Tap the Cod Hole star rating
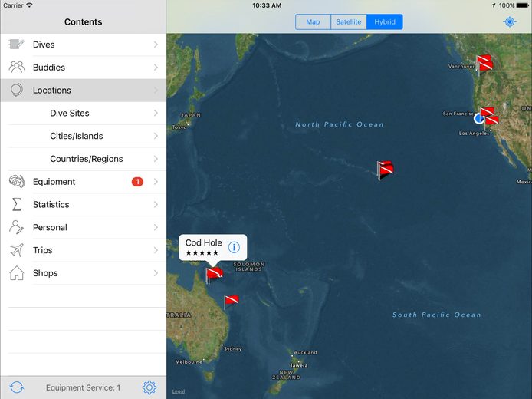This screenshot has height=399, width=532. (x=202, y=252)
